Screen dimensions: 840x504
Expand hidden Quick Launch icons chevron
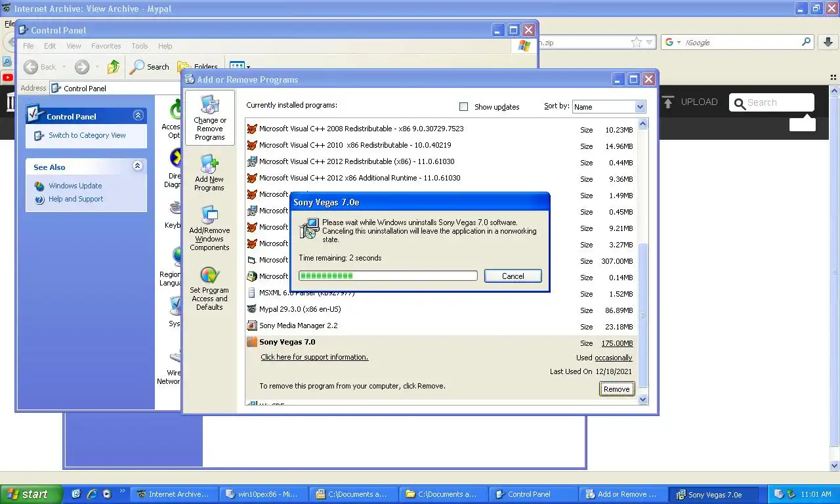coord(121,492)
